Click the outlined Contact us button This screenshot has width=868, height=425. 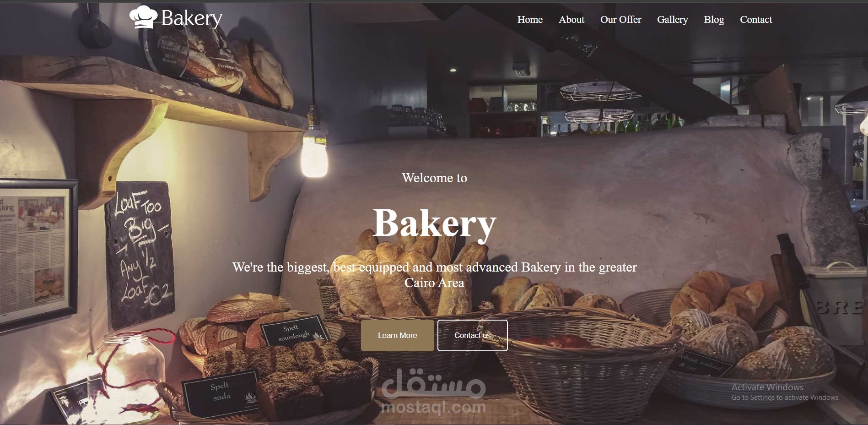[473, 335]
